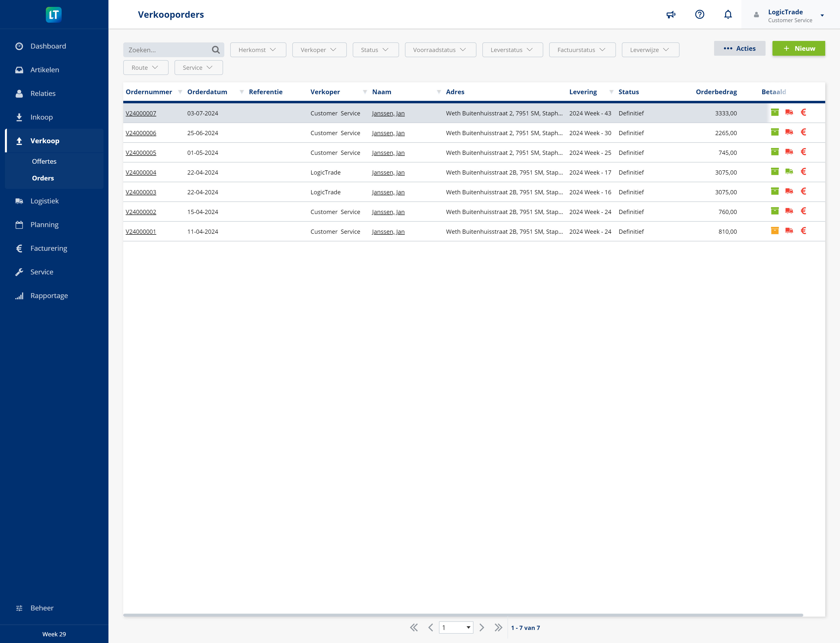Click stock box icon for order V24000007
Image resolution: width=840 pixels, height=643 pixels.
click(775, 112)
